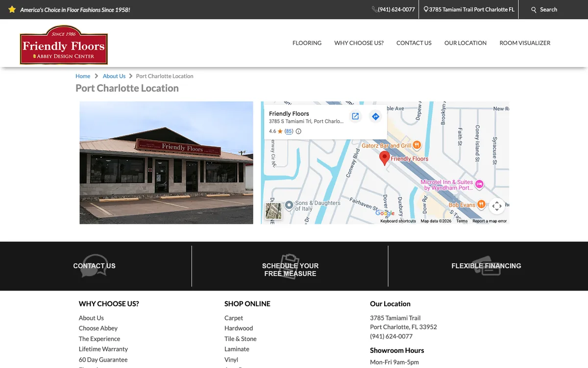Viewport: 588px width, 368px height.
Task: Open map in new window icon
Action: coord(355,116)
